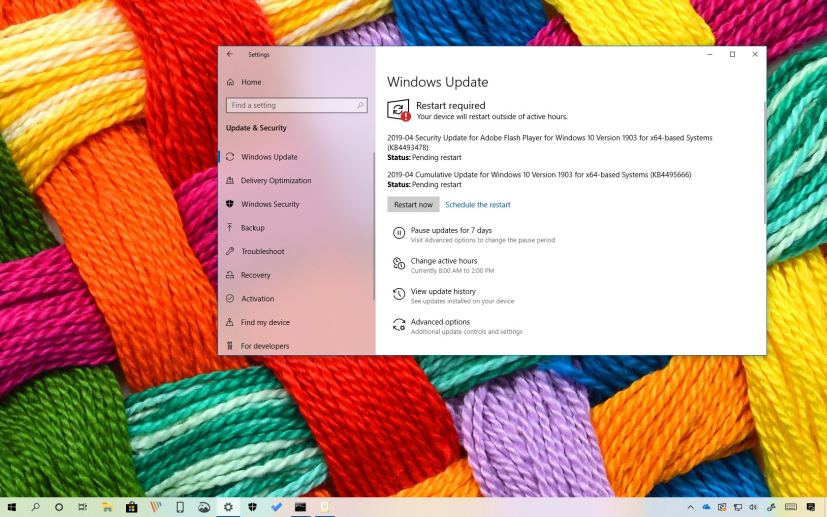Open File Explorer from the taskbar
827x517 pixels.
pos(107,507)
